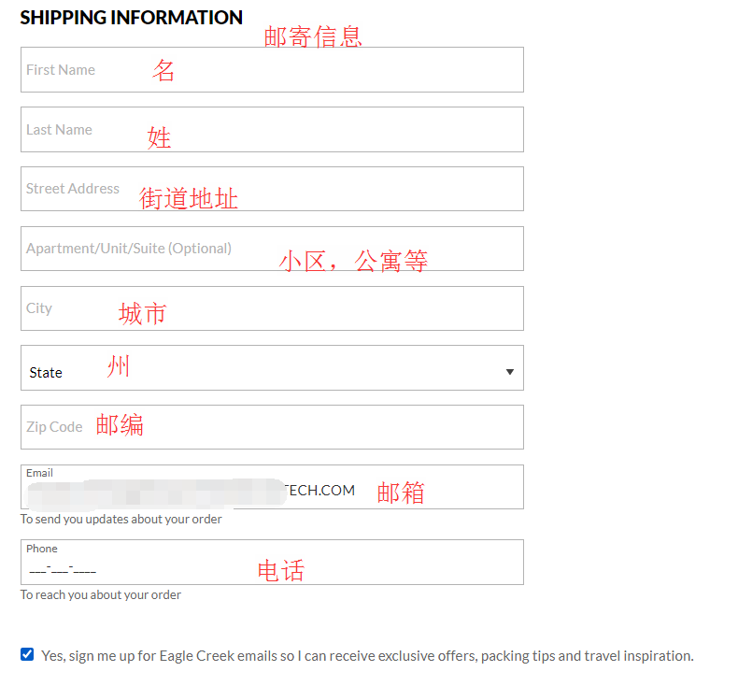This screenshot has width=738, height=700.
Task: Open the State dropdown menu
Action: (x=271, y=368)
